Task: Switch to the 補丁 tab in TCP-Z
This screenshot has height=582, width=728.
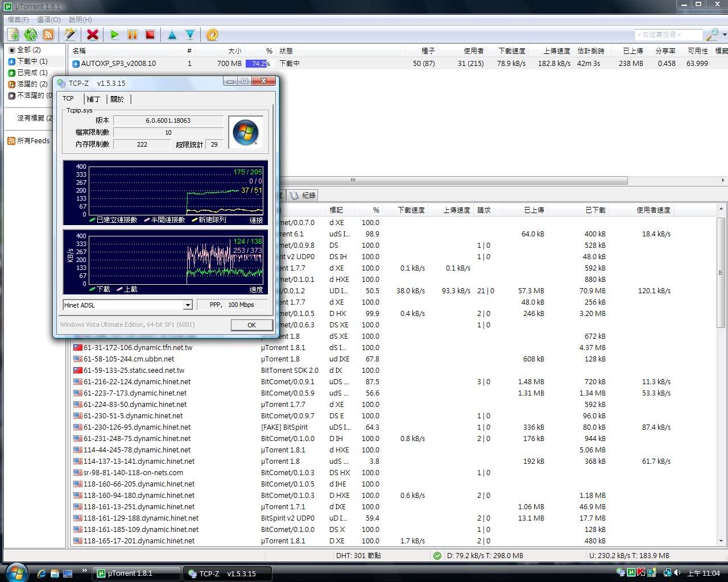Action: (94, 99)
